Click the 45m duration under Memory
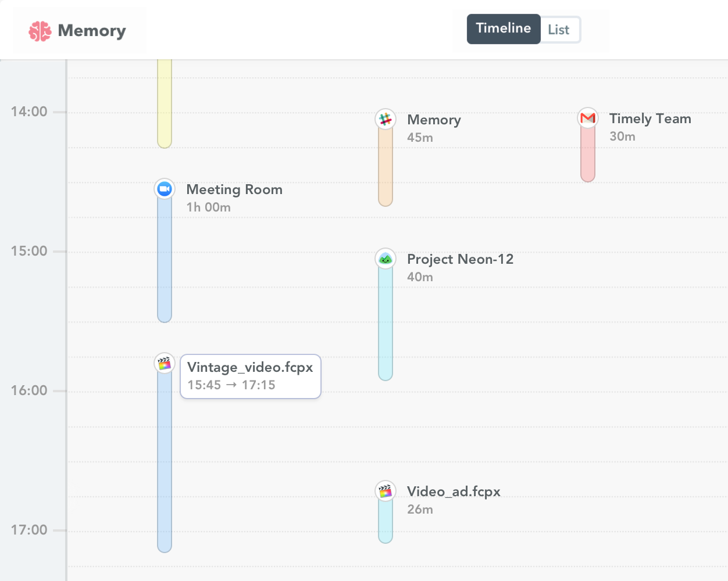 click(420, 137)
